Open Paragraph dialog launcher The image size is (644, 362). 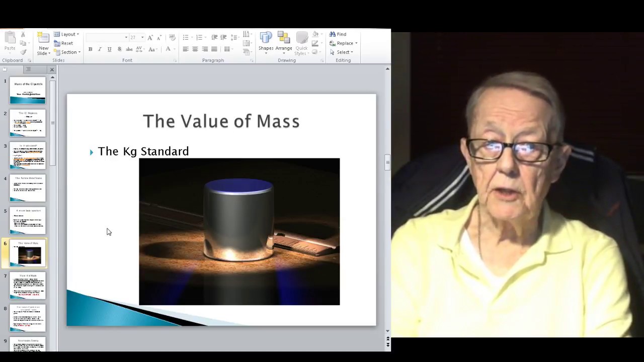tap(252, 60)
